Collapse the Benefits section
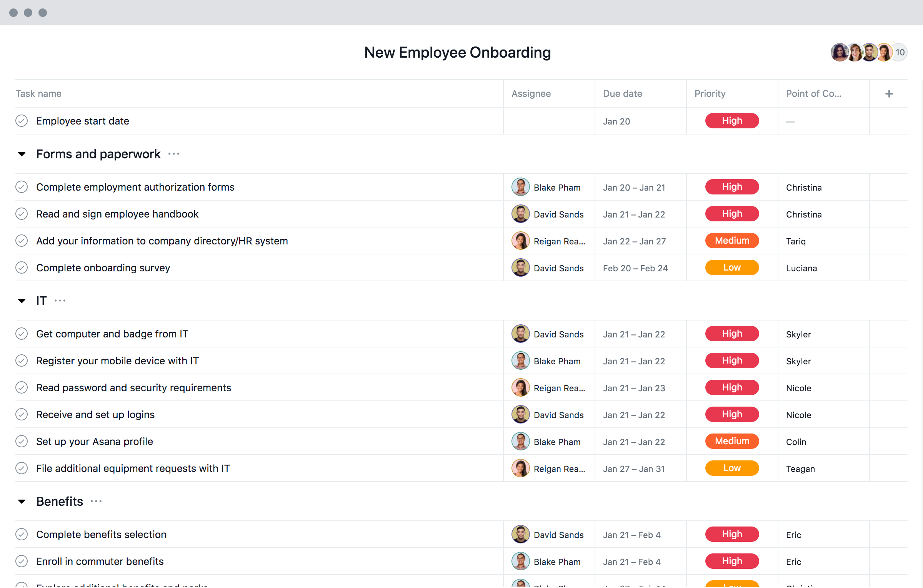923x588 pixels. [22, 501]
